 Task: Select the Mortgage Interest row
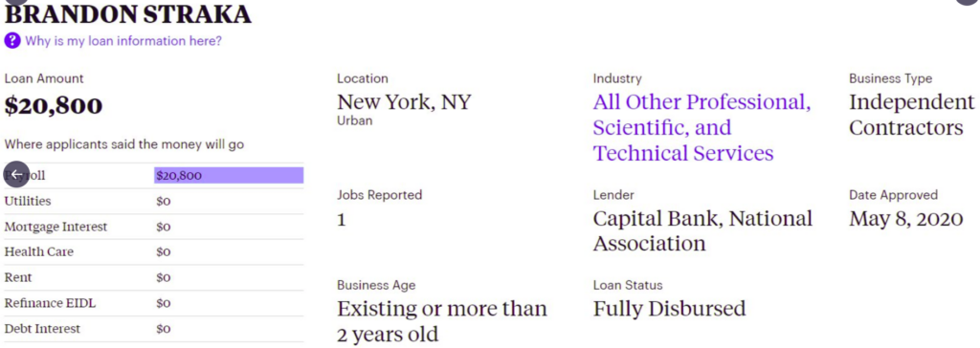tap(154, 227)
